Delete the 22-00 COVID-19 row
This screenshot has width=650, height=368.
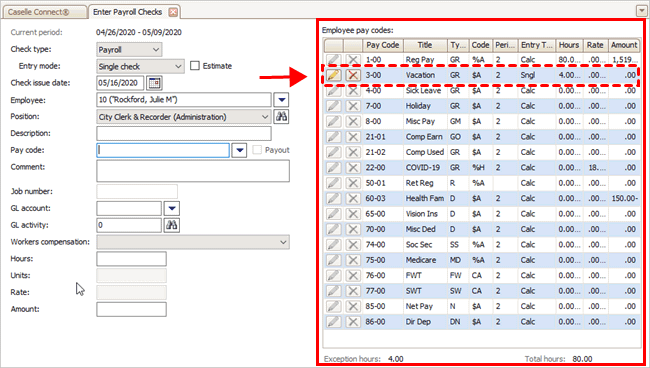pos(353,167)
